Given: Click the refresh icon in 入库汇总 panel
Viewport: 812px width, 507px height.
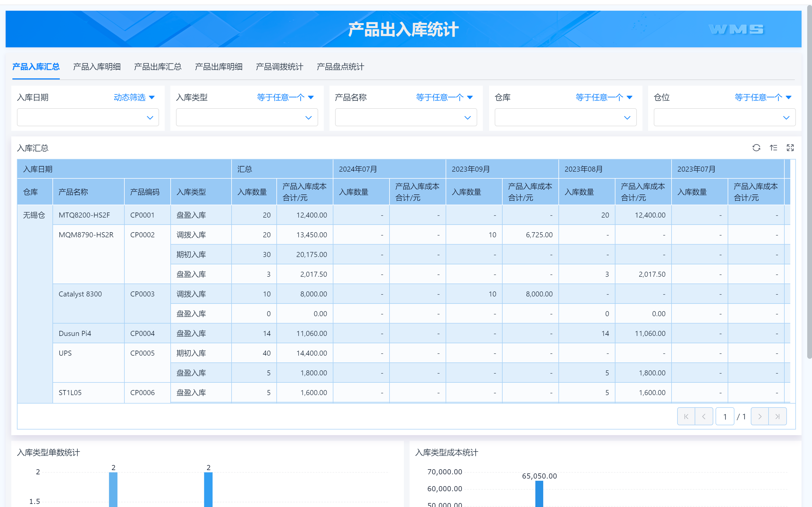Looking at the screenshot, I should 756,148.
